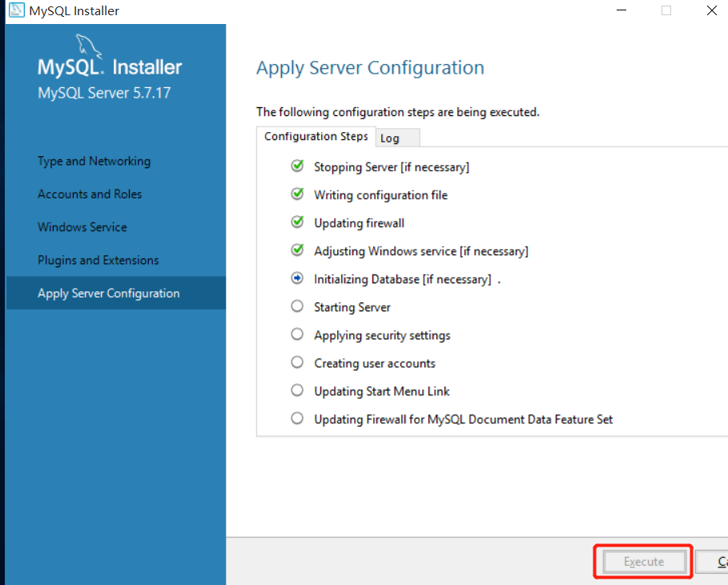Click green checkmark beside Adjusting Windows service

pos(297,250)
